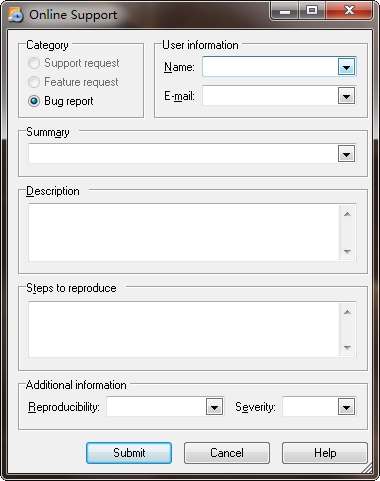Focus the Steps to reproduce text area
The image size is (380, 481).
(184, 330)
